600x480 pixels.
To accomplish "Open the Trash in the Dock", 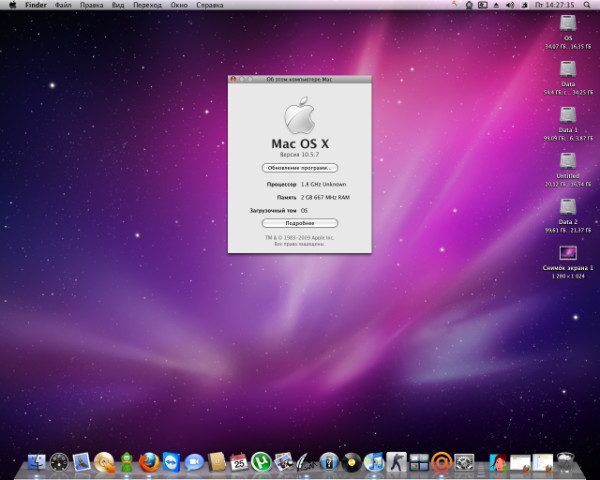I will coord(566,462).
